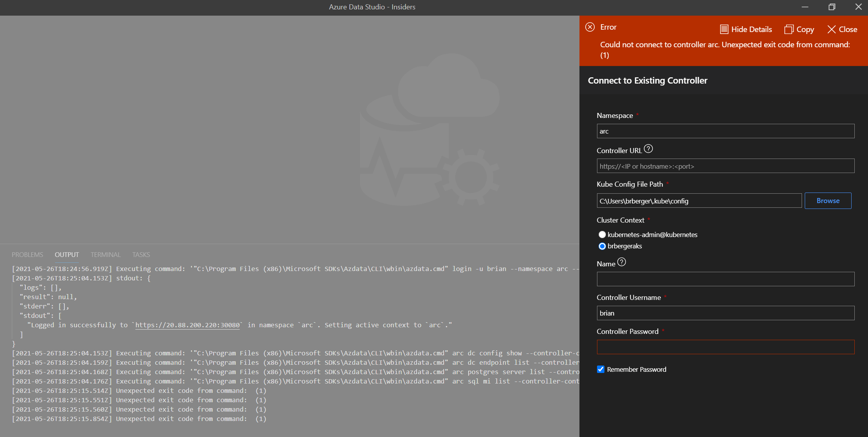Screen dimensions: 868x437
Task: Check the Remember Password checkbox
Action: 601,369
